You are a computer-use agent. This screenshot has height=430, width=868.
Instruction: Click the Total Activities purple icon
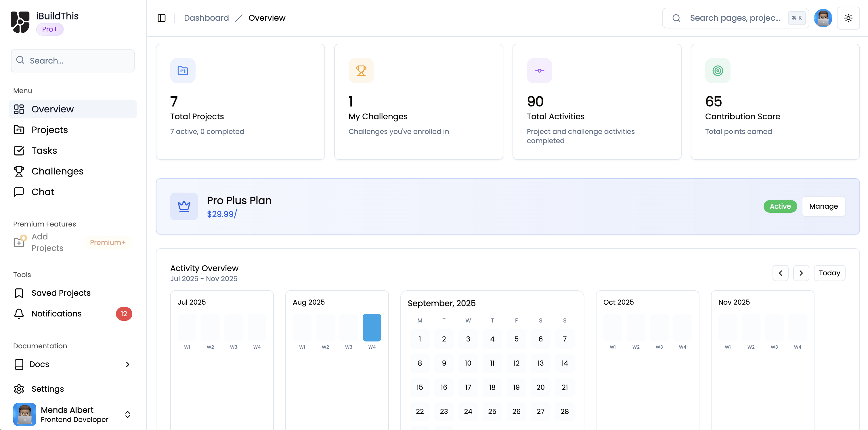539,70
